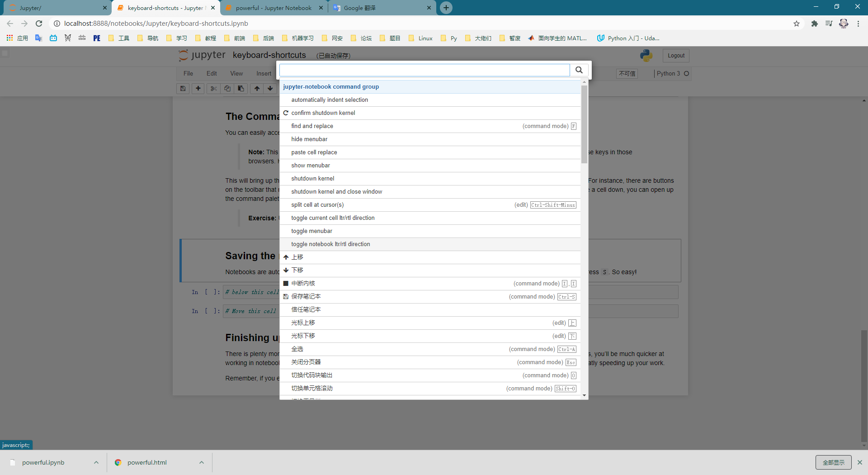The width and height of the screenshot is (868, 475).
Task: Click the 不可信 trust button
Action: (x=627, y=74)
